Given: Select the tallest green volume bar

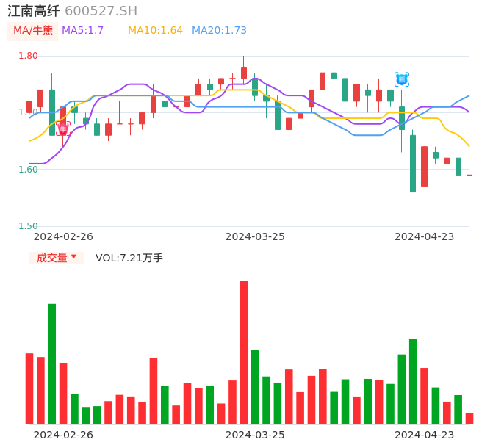Looking at the screenshot, I should coord(51,363).
